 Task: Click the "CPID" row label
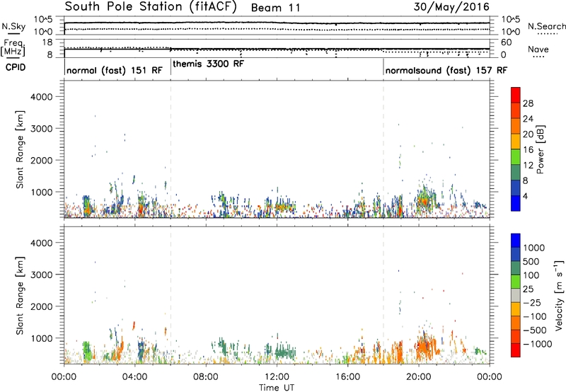pos(15,67)
